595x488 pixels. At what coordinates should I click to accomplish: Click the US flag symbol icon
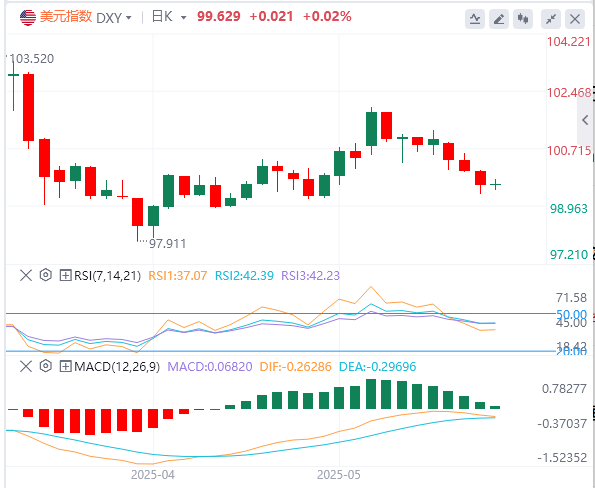pyautogui.click(x=28, y=17)
